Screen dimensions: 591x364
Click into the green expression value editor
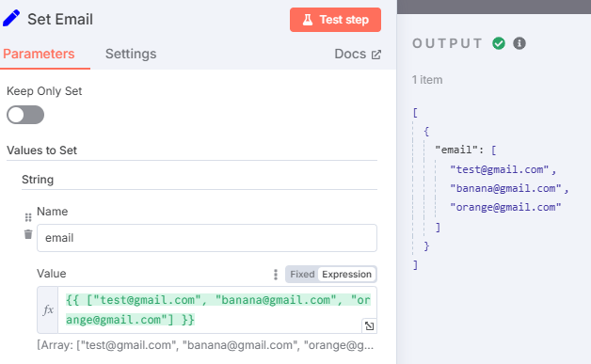click(x=217, y=309)
